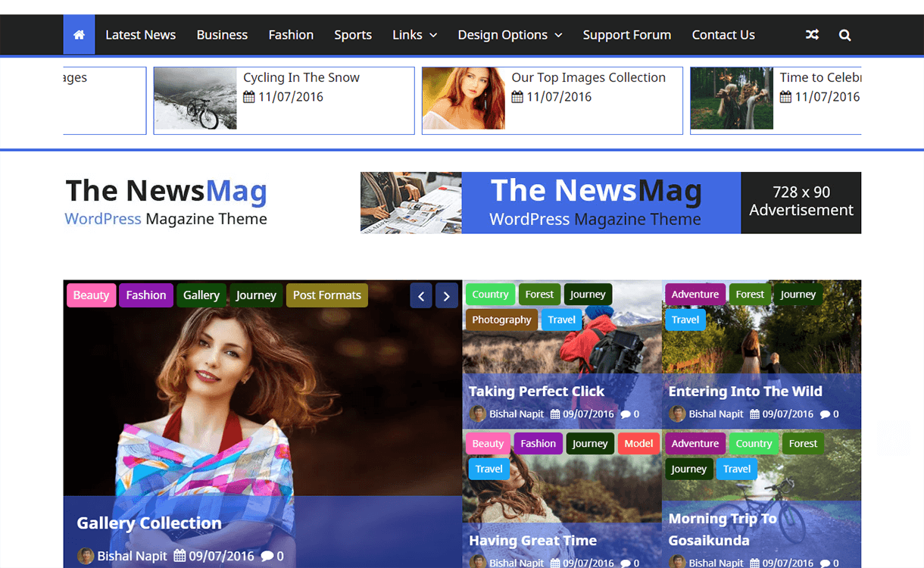Show previous slide with left arrow
924x568 pixels.
click(421, 296)
